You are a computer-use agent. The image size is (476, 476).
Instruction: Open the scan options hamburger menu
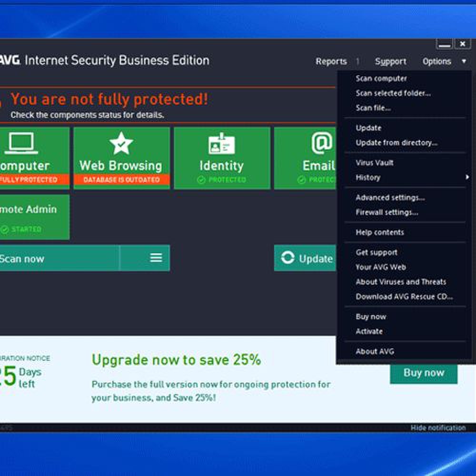click(156, 258)
